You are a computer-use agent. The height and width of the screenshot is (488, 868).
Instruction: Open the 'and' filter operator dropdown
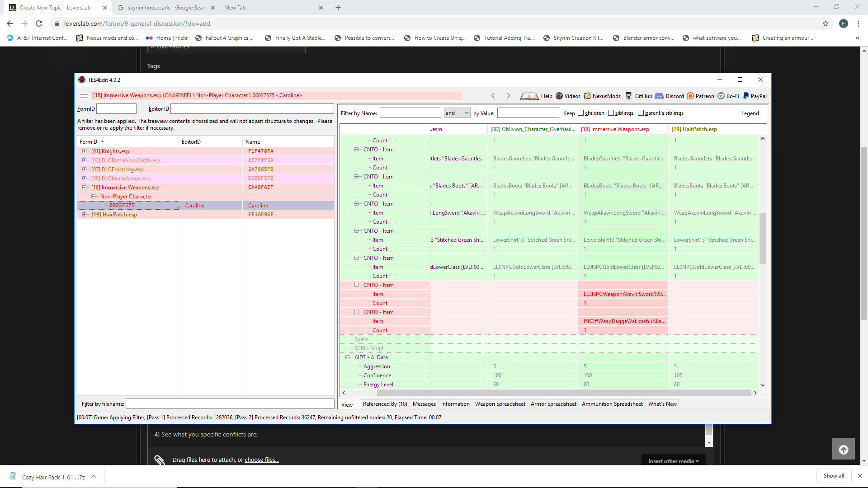pyautogui.click(x=458, y=113)
